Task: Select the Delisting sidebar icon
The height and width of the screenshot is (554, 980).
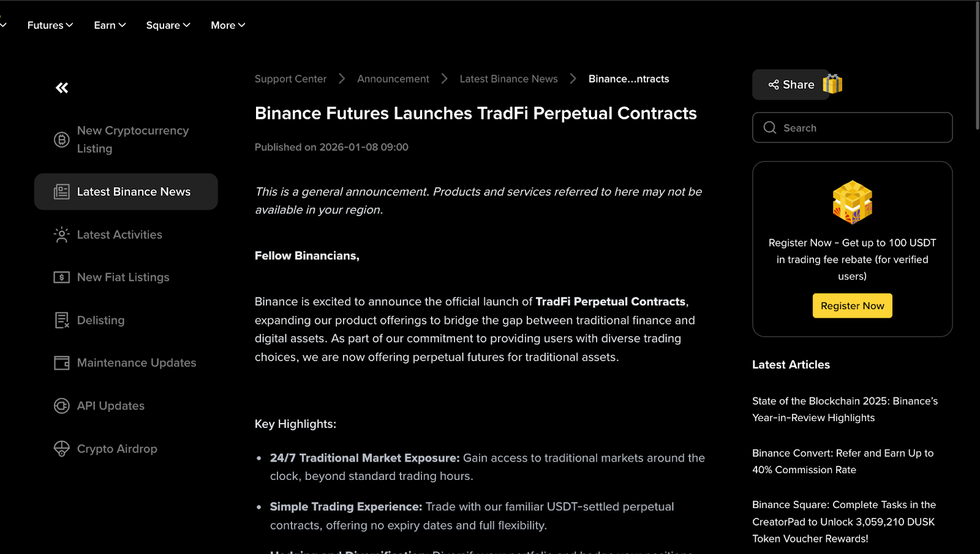Action: click(61, 320)
